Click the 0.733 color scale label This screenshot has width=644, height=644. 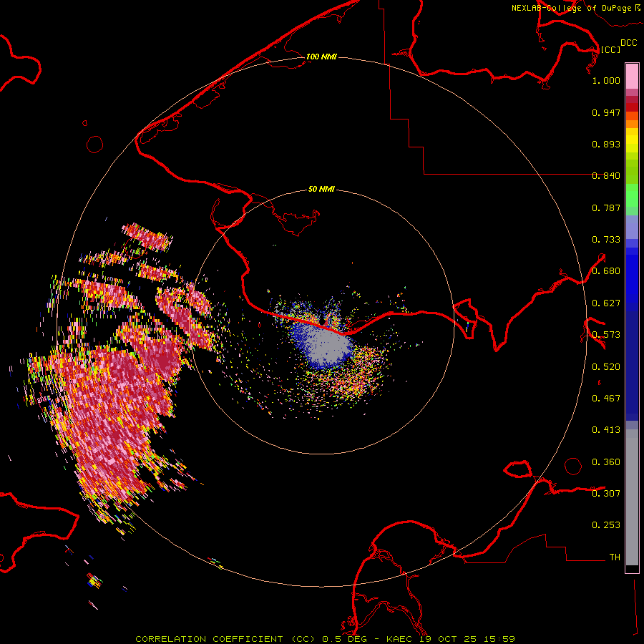click(606, 240)
